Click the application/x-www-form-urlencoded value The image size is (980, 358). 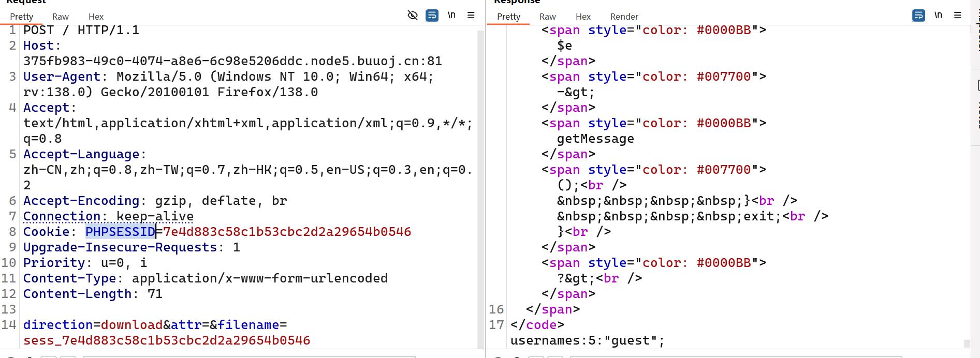tap(260, 278)
